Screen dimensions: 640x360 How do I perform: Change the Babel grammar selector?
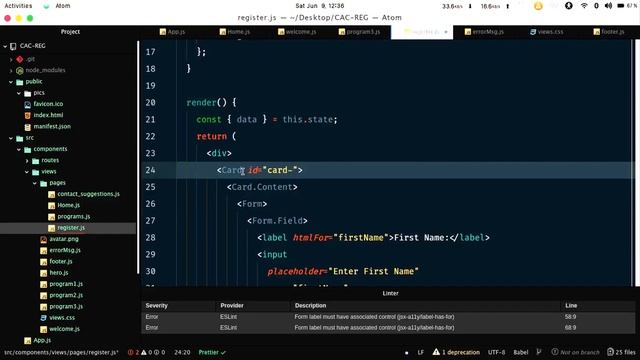click(521, 352)
